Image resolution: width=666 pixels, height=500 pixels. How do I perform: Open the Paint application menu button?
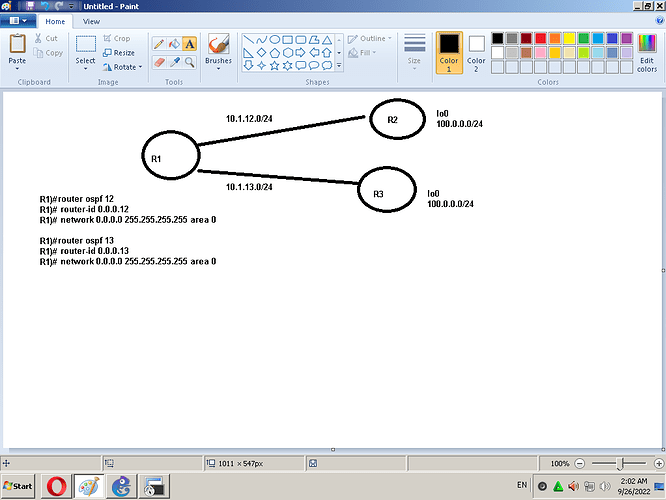pos(18,20)
